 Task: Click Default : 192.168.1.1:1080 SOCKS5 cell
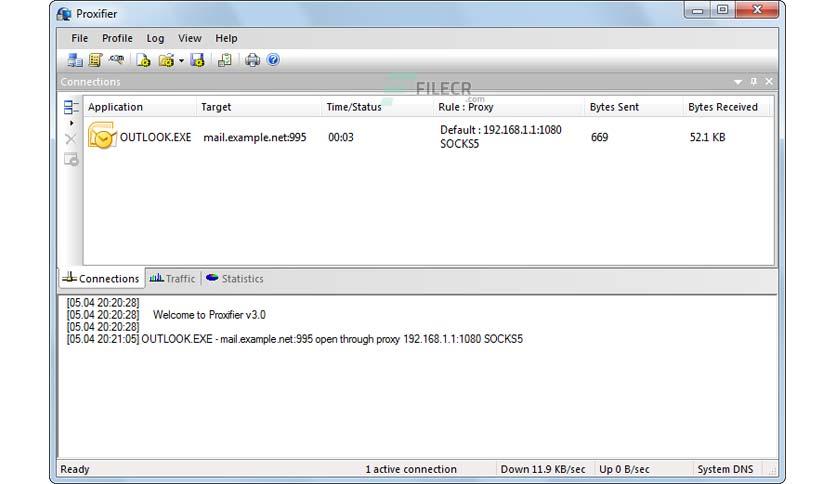click(x=501, y=137)
